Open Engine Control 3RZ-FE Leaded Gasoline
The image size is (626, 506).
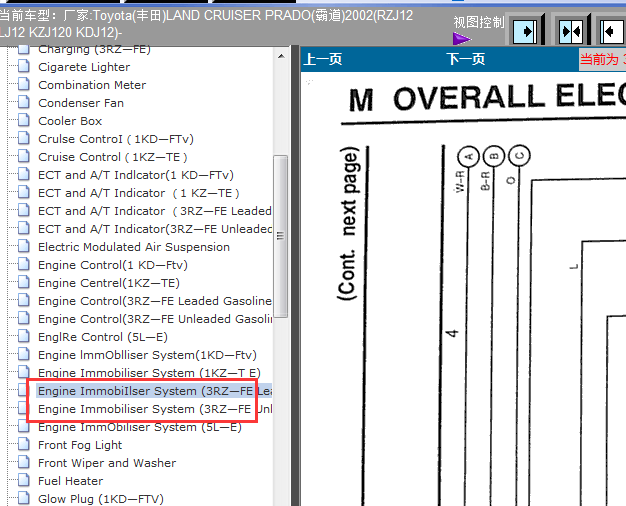tap(155, 301)
